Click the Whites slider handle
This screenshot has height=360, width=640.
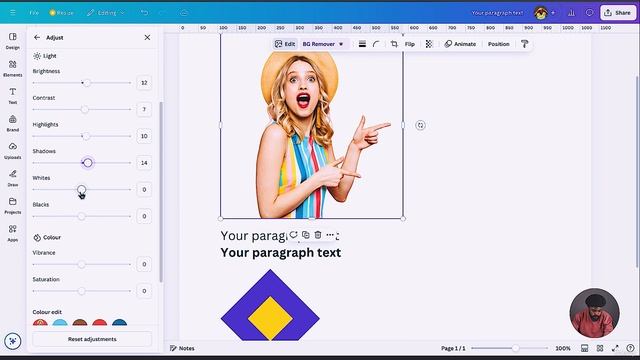pos(82,189)
